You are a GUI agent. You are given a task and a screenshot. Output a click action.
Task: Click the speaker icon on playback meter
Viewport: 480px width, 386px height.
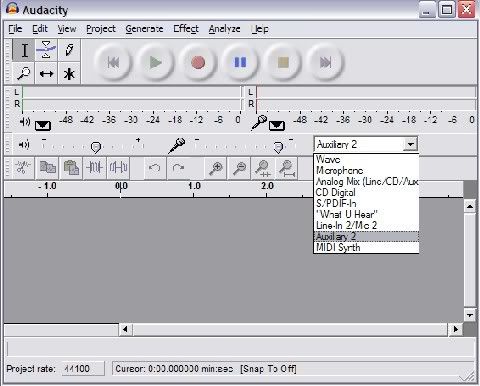(25, 122)
